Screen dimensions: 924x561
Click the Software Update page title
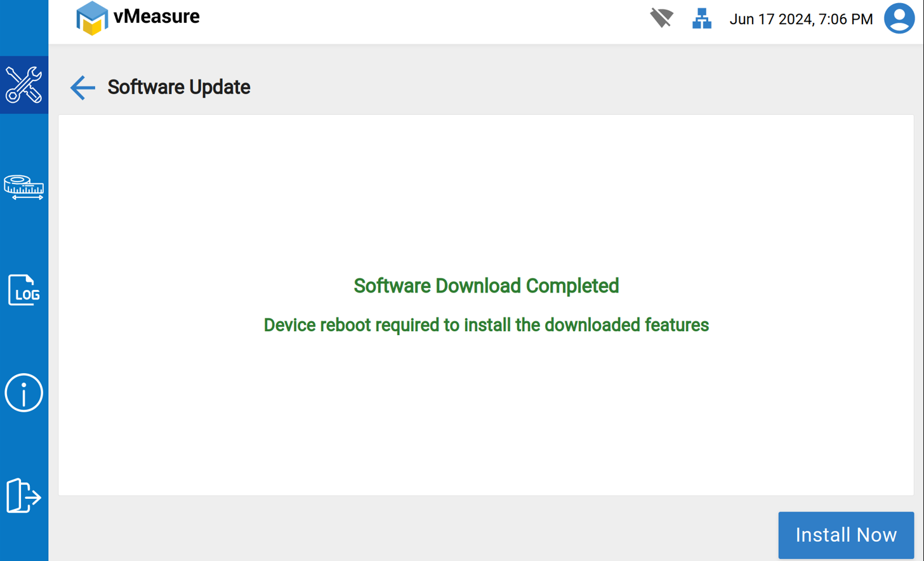[178, 88]
